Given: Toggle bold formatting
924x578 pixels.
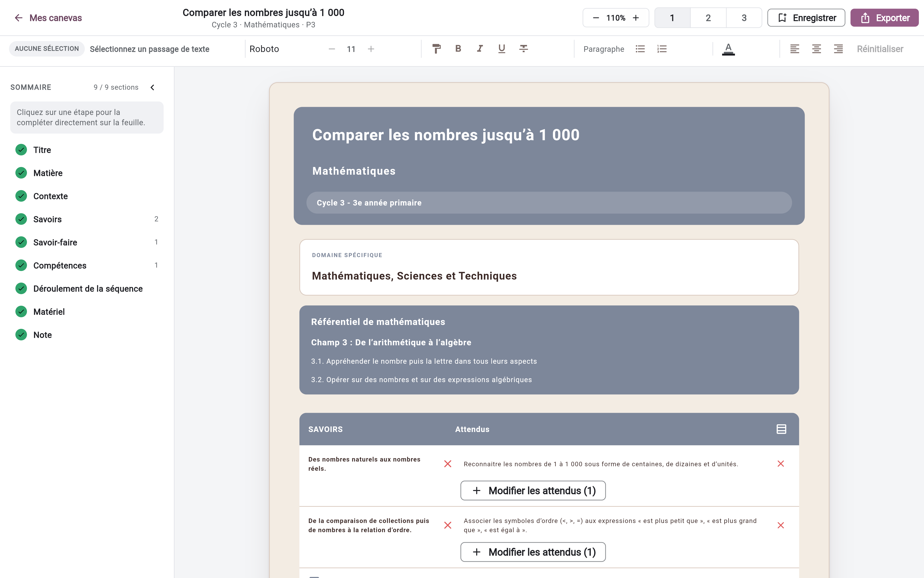Looking at the screenshot, I should point(458,49).
